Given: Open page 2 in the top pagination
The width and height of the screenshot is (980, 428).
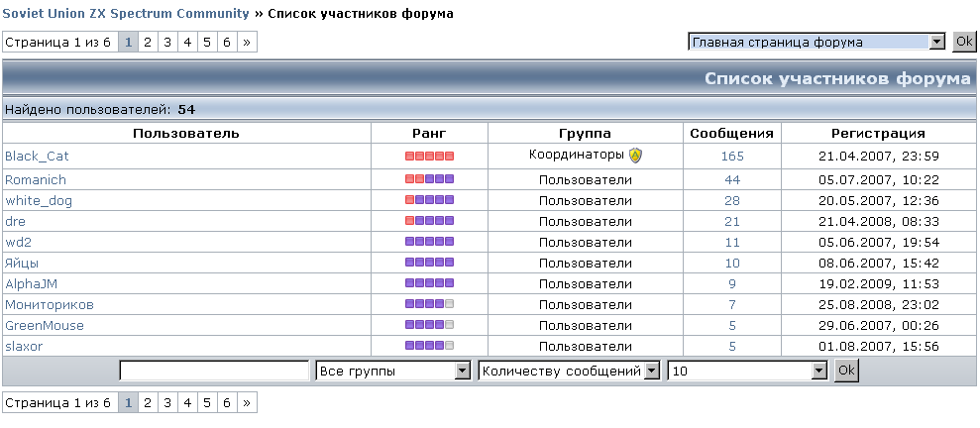Looking at the screenshot, I should (148, 42).
